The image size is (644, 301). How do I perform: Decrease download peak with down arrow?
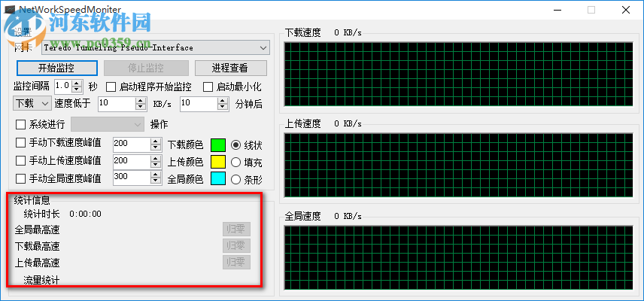click(156, 147)
